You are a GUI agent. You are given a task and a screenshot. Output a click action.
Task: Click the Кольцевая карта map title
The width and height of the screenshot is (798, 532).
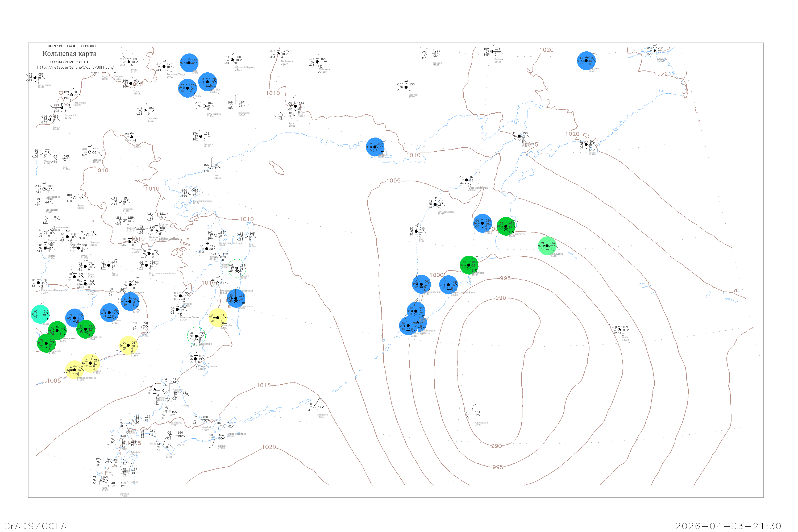pos(69,54)
